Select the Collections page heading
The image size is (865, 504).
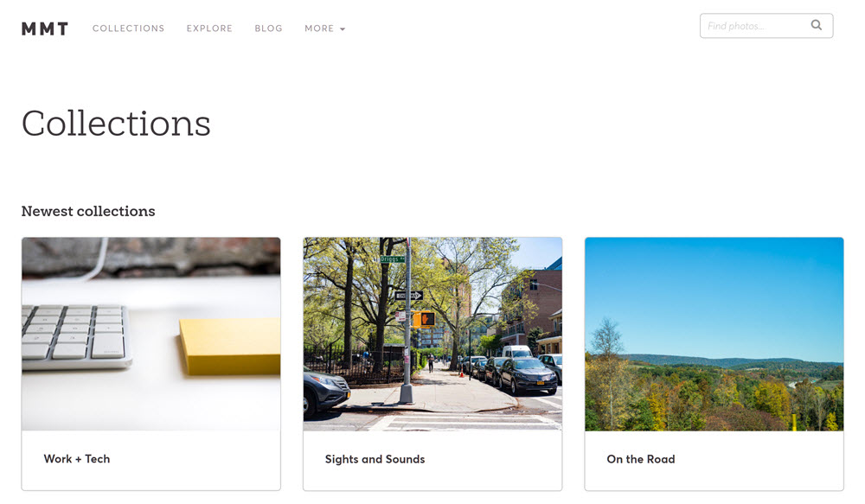point(116,124)
